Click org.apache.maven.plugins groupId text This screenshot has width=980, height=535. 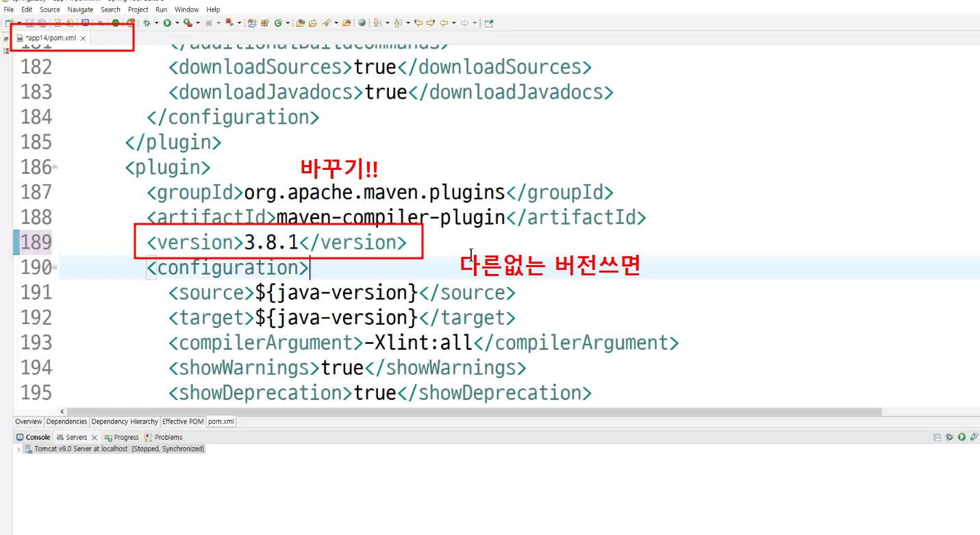point(375,192)
